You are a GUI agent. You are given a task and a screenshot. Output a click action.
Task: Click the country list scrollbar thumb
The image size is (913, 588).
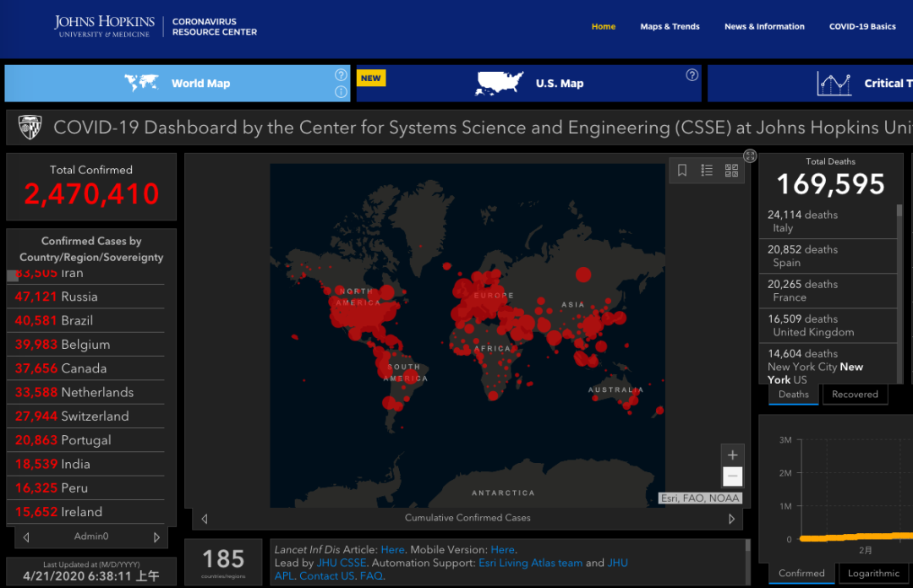click(12, 276)
